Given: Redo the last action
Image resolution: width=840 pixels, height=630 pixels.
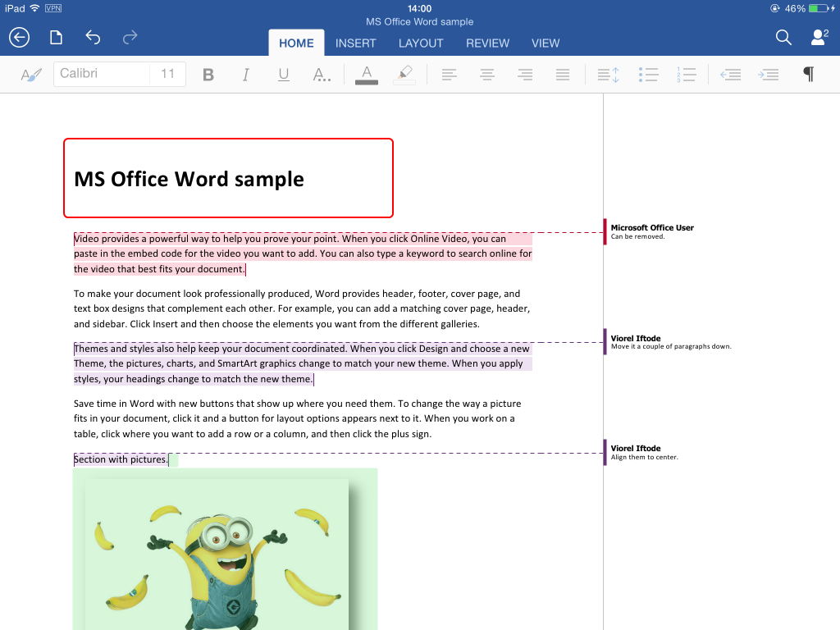Looking at the screenshot, I should coord(130,38).
